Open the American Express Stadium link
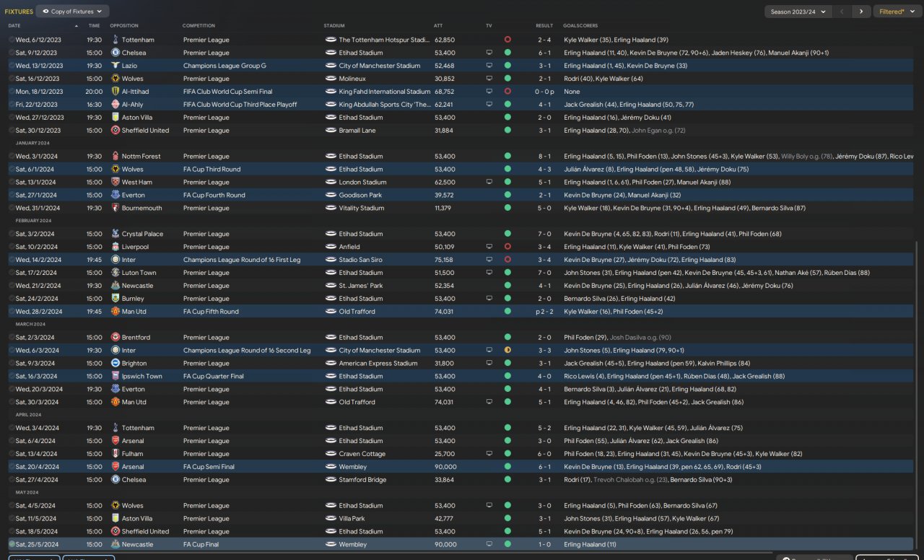Viewport: 924px width, 560px height. 378,364
